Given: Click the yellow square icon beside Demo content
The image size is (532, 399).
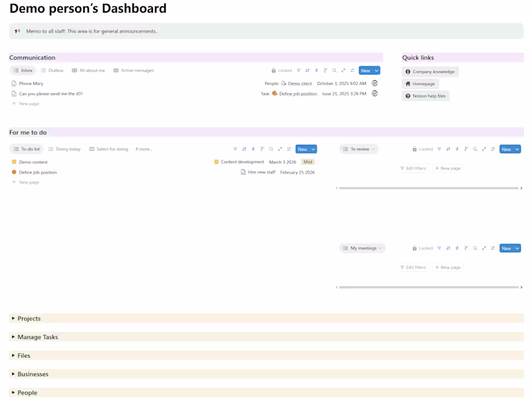Looking at the screenshot, I should (x=14, y=162).
